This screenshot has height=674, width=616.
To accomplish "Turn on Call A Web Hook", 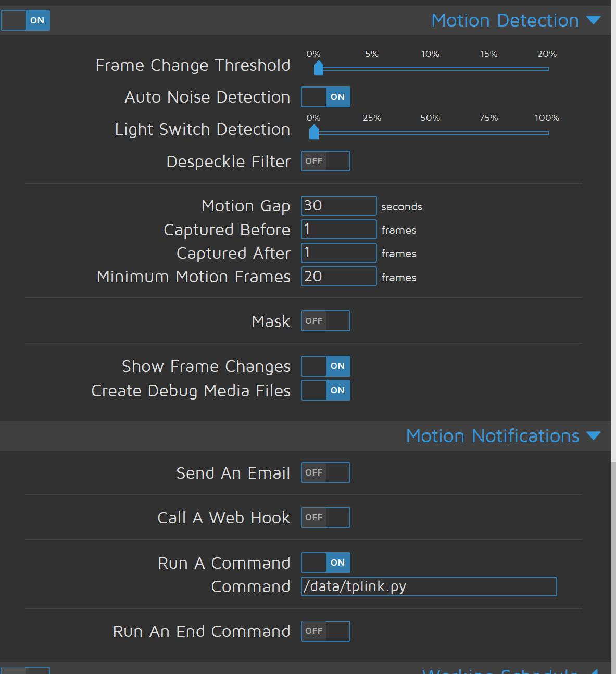I will [325, 517].
